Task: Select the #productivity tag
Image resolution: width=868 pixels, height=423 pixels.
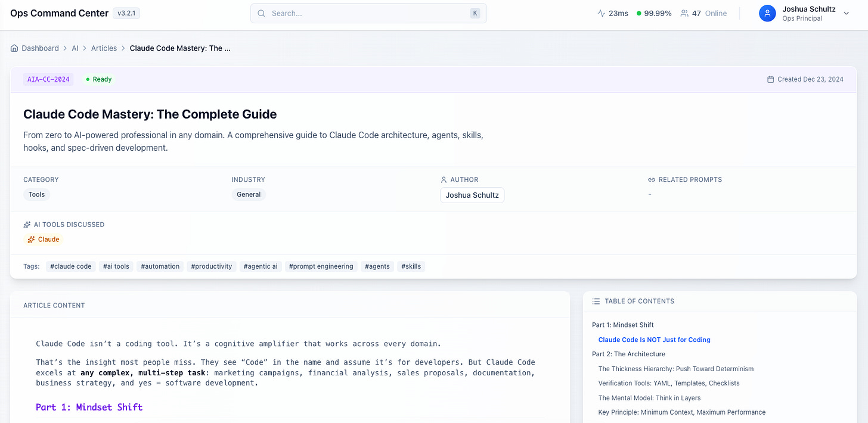Action: tap(212, 266)
